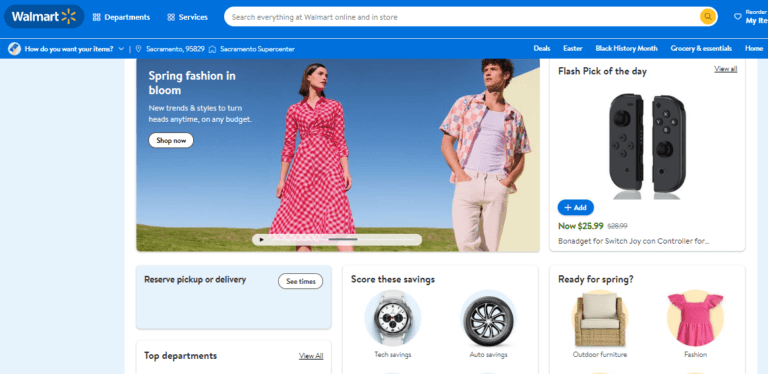768x374 pixels.
Task: Open Fashion pink dress icon
Action: [x=695, y=318]
